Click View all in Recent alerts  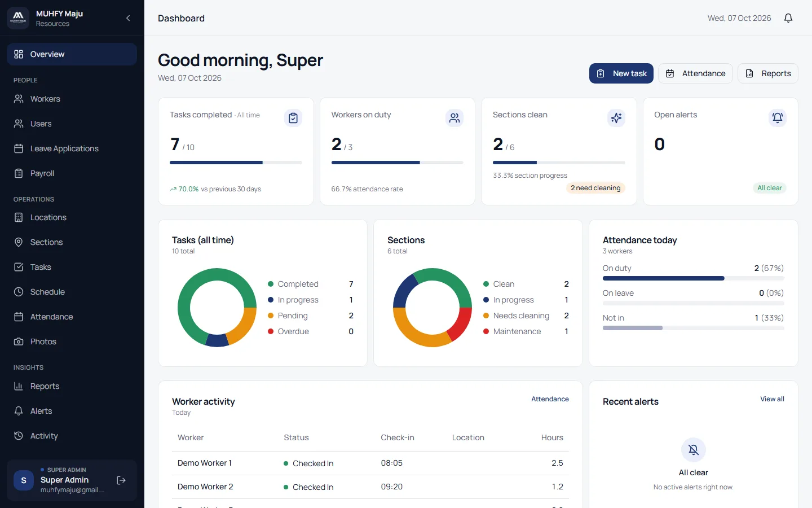(772, 399)
